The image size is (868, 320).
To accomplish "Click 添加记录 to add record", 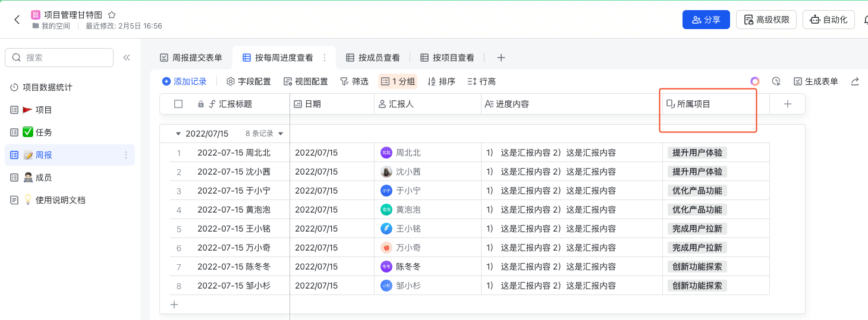I will (184, 81).
